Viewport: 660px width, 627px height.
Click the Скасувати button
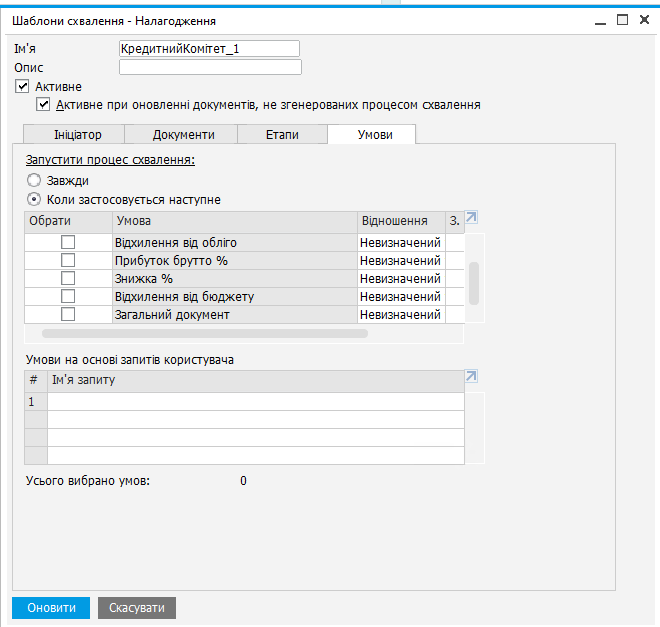tap(137, 608)
